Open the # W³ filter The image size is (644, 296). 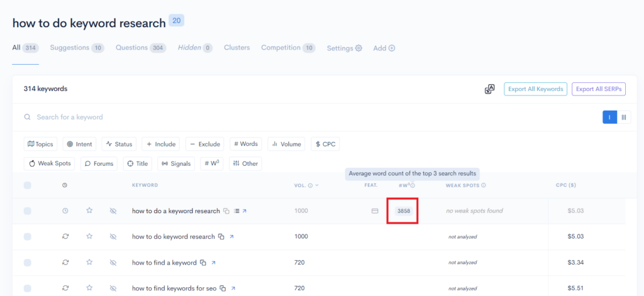[x=211, y=163]
